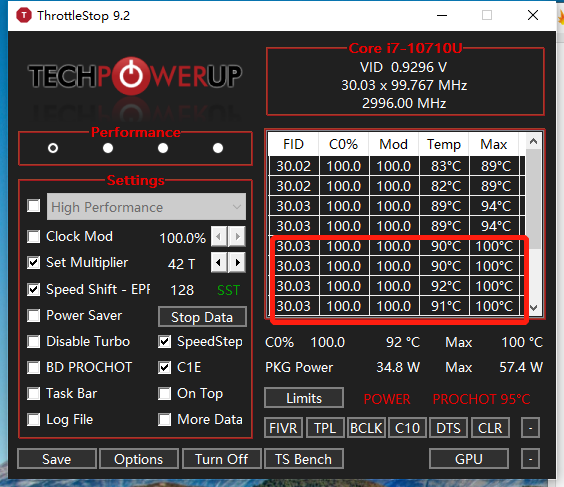Select the second Performance profile radio

pyautogui.click(x=108, y=148)
